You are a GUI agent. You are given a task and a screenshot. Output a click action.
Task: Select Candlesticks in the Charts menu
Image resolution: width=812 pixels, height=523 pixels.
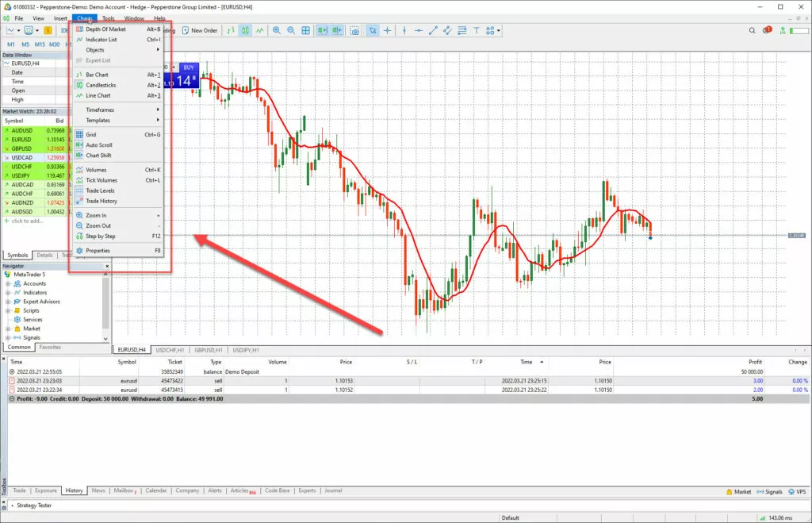click(101, 85)
